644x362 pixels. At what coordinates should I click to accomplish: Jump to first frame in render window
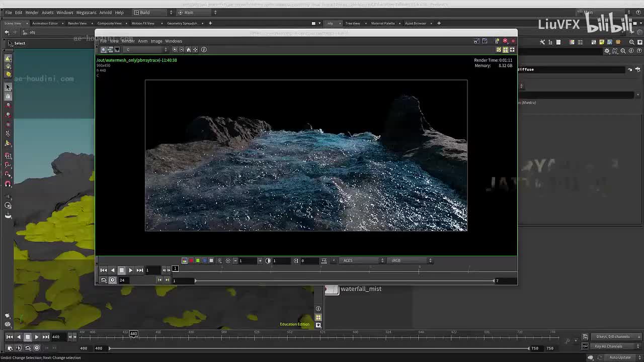[104, 270]
